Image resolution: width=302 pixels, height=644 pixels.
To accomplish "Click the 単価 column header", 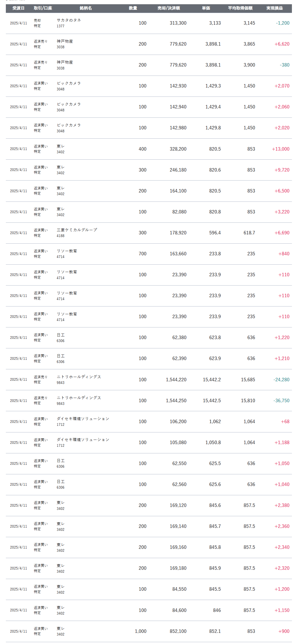I will (x=206, y=8).
